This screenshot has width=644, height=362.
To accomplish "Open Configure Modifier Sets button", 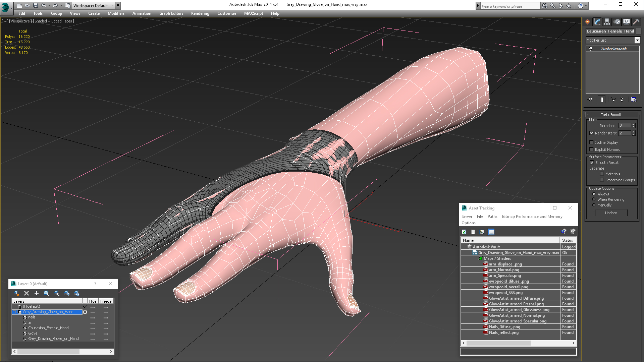I will (634, 100).
